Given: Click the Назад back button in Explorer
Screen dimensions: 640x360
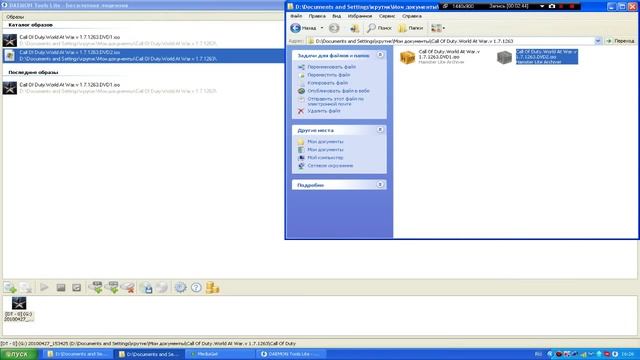Looking at the screenshot, I should (303, 28).
